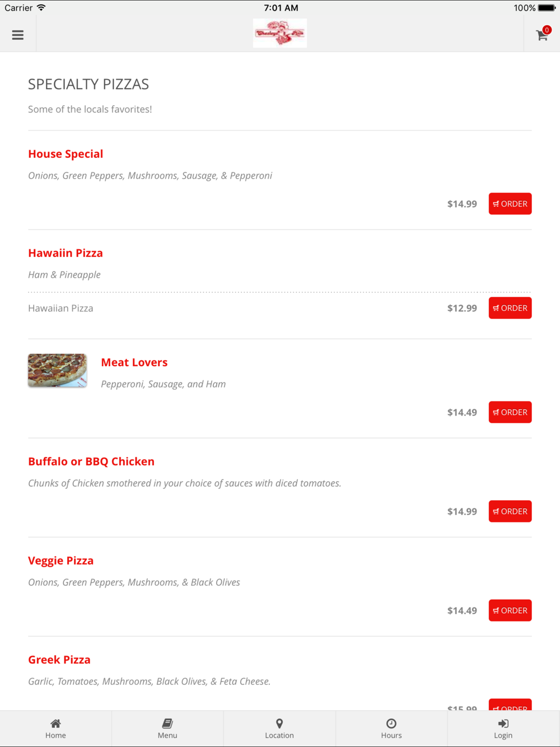Order the Hawaiian Pizza for $12.99
The width and height of the screenshot is (560, 747).
click(x=510, y=308)
